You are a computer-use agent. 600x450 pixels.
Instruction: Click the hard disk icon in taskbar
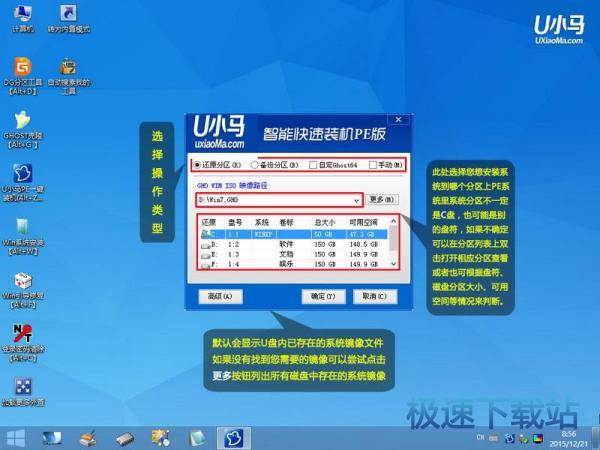125,439
